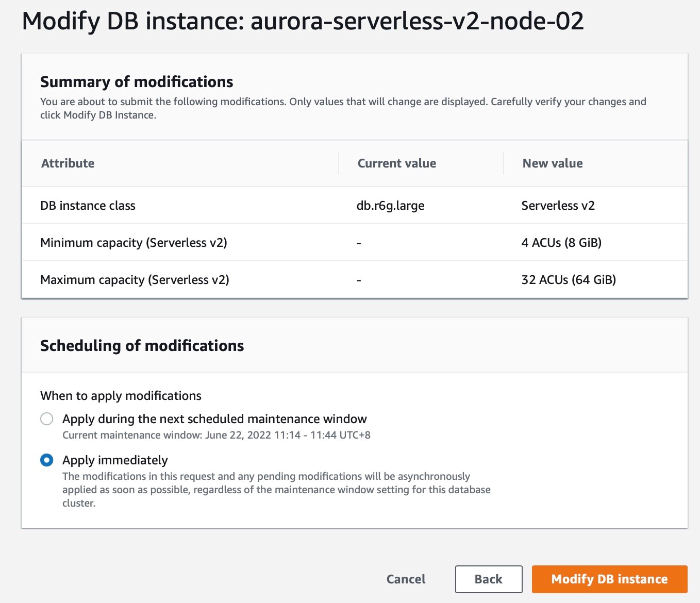The height and width of the screenshot is (603, 700).
Task: Click the Scheduling of modifications heading
Action: pyautogui.click(x=142, y=346)
